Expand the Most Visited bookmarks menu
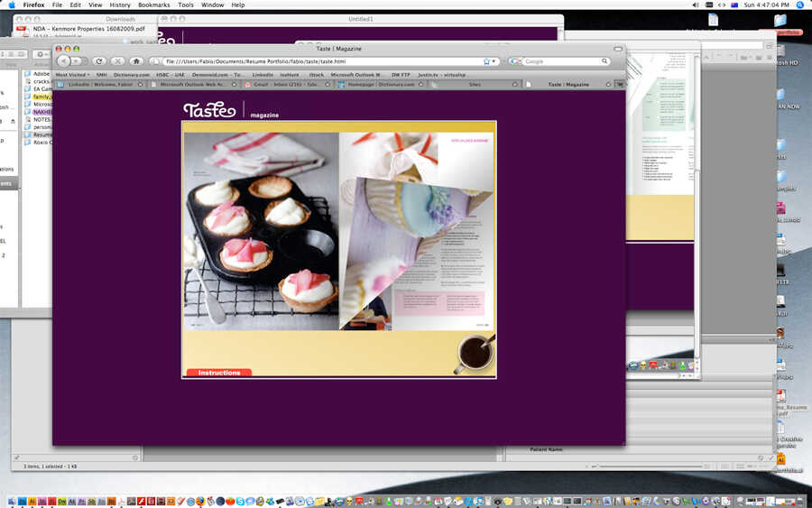The height and width of the screenshot is (508, 812). (x=72, y=75)
